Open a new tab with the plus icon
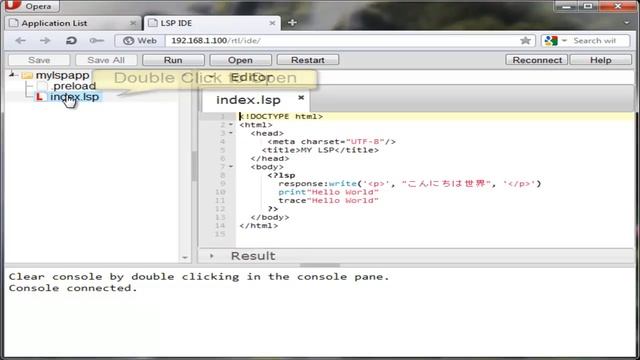640x360 pixels. tap(292, 23)
